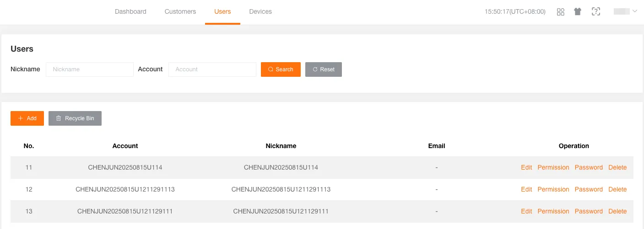This screenshot has width=644, height=229.
Task: Open the Customers tab
Action: pyautogui.click(x=180, y=12)
